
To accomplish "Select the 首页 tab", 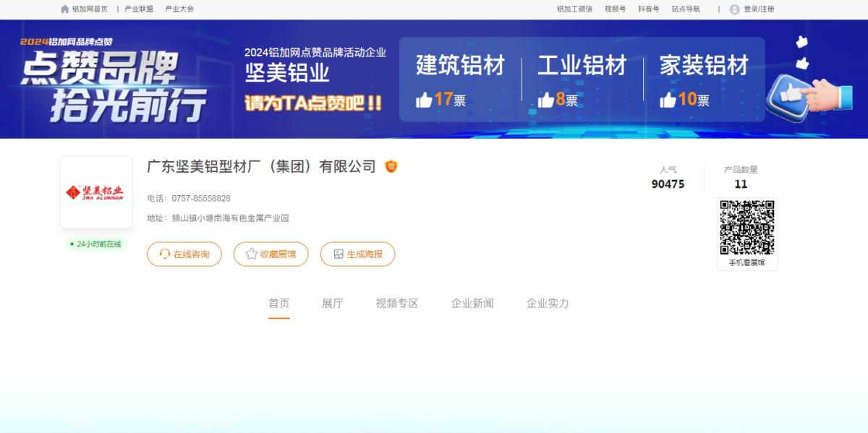I will pyautogui.click(x=279, y=304).
